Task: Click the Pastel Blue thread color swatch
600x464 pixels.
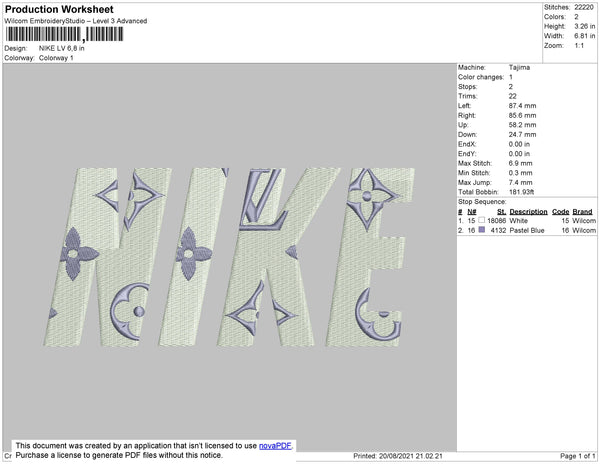Action: pyautogui.click(x=481, y=230)
